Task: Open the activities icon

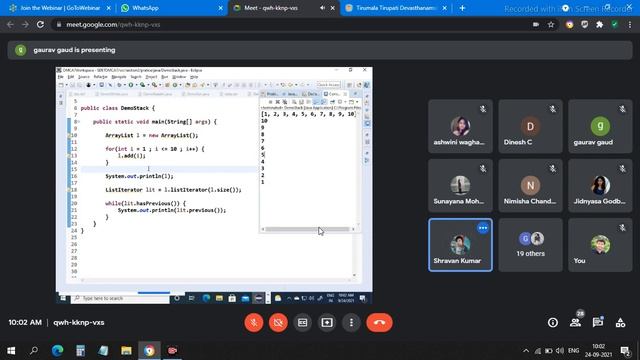Action: pos(620,322)
